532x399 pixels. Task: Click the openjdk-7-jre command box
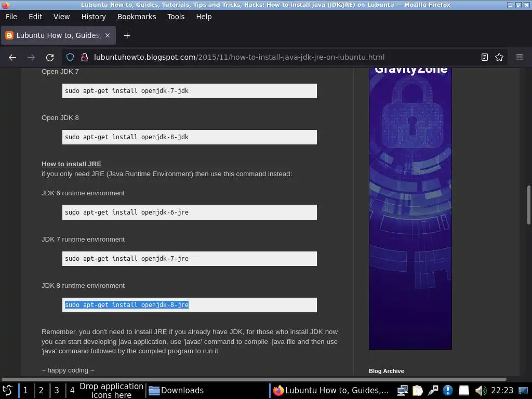pyautogui.click(x=189, y=259)
